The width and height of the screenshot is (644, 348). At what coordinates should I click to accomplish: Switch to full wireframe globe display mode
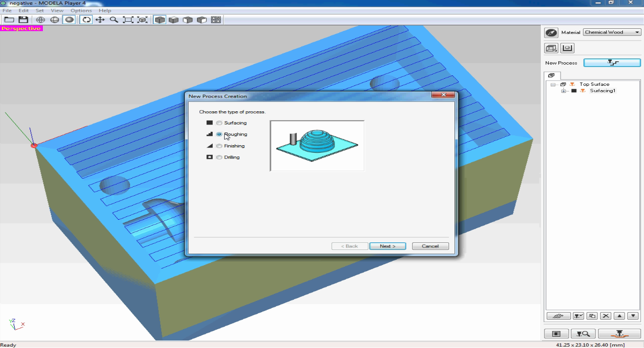pos(41,20)
